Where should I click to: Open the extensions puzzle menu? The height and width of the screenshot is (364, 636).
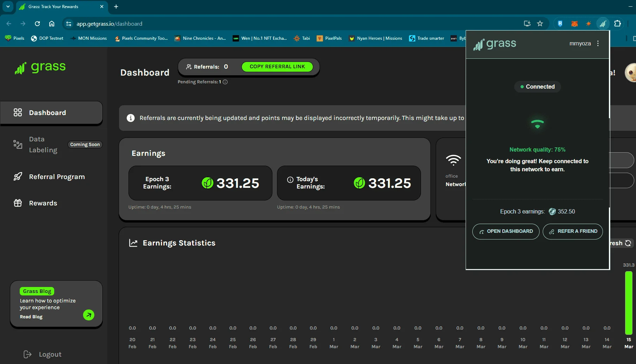(x=617, y=24)
